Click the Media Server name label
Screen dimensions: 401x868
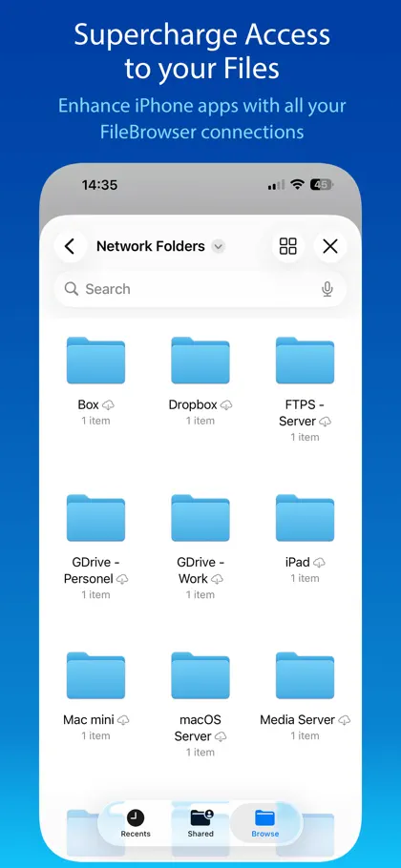click(x=298, y=720)
